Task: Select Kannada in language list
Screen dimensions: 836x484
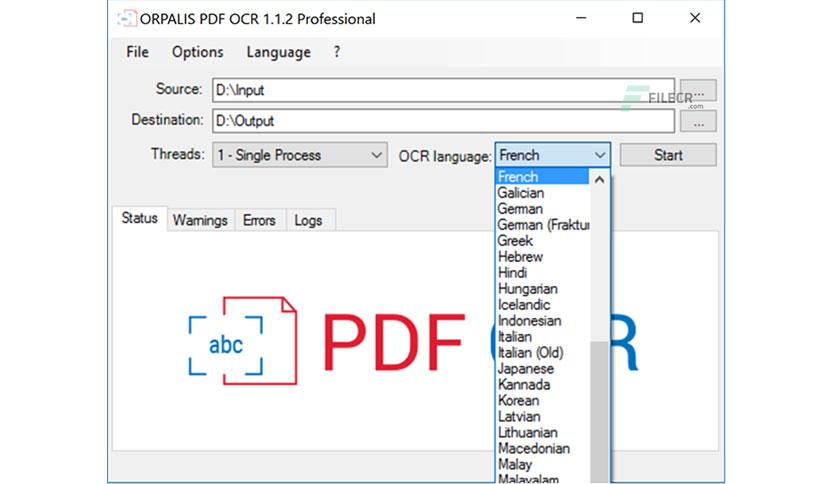Action: tap(542, 384)
